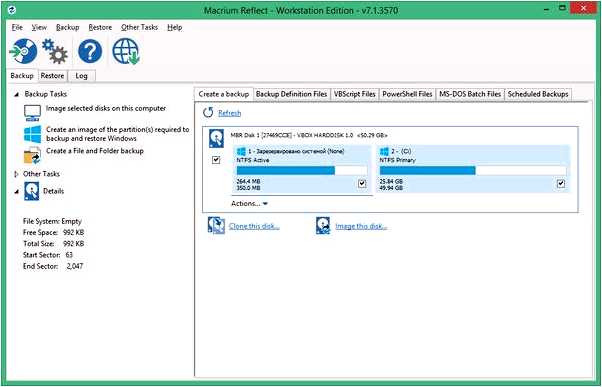The height and width of the screenshot is (387, 602).
Task: Click the Macrium Reflect title bar logo icon
Action: (12, 9)
